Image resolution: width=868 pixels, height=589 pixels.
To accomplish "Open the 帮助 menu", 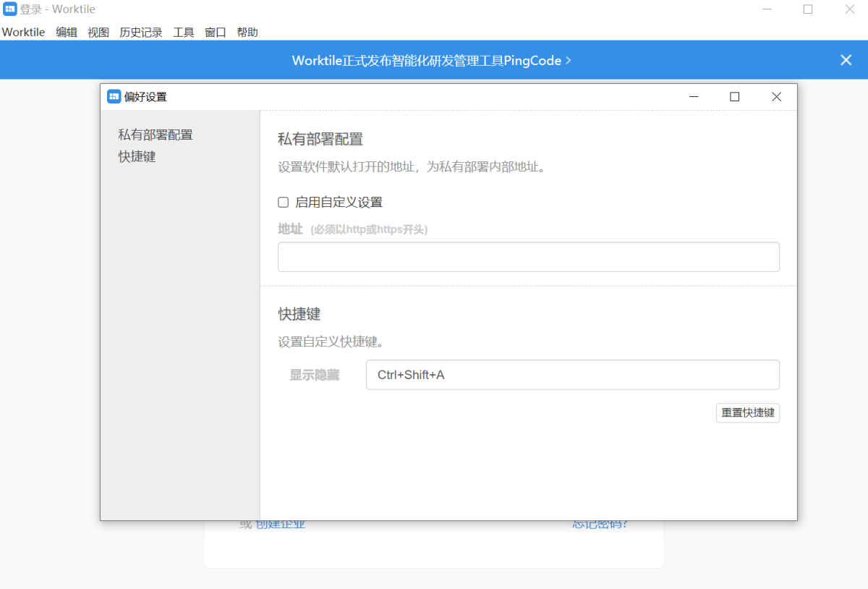I will (247, 32).
